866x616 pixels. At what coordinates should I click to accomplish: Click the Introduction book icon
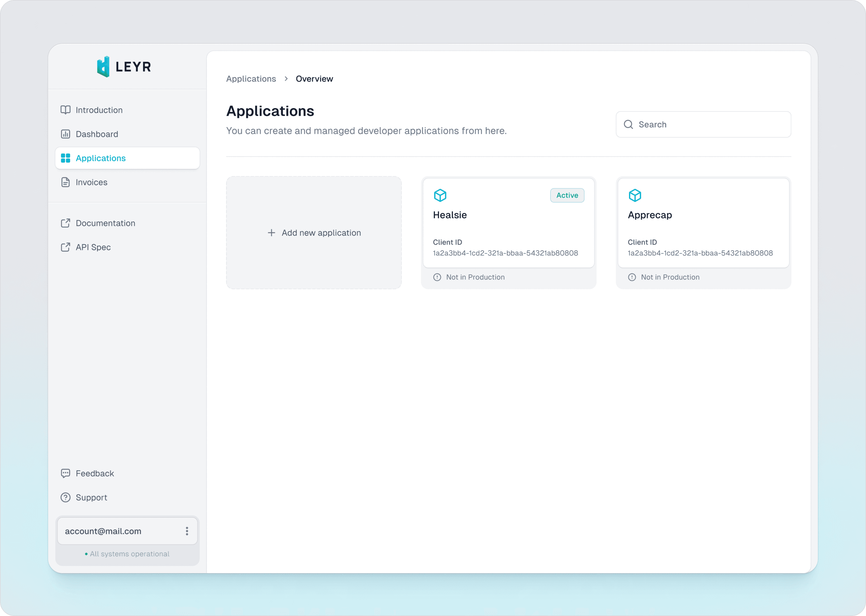click(x=66, y=110)
